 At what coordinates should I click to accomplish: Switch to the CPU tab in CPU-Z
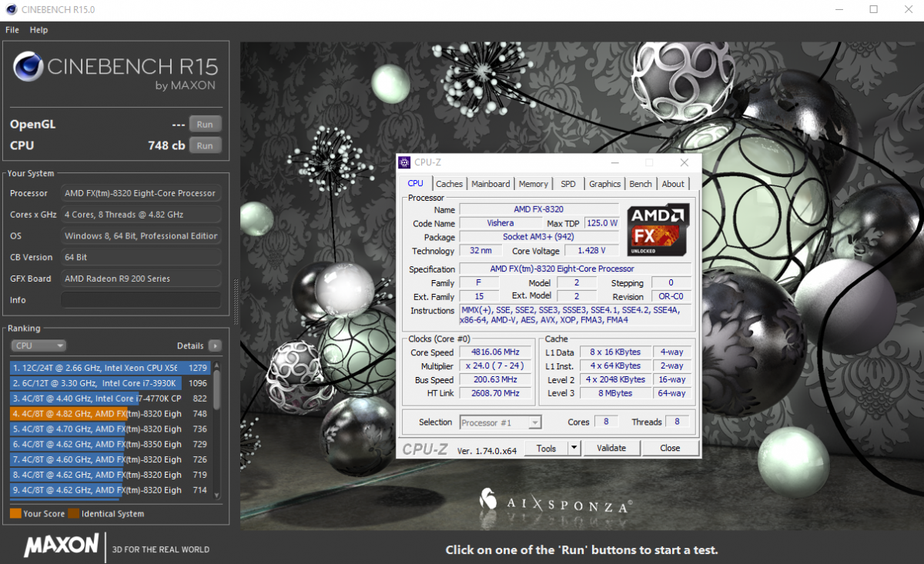pos(416,183)
